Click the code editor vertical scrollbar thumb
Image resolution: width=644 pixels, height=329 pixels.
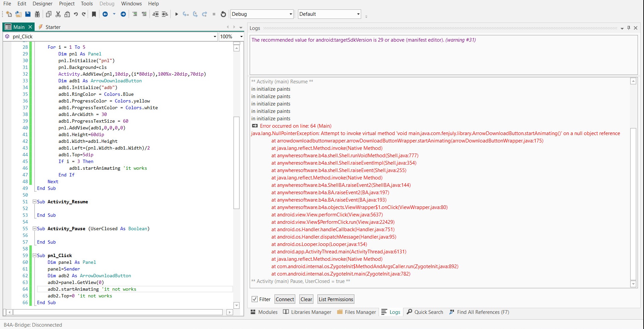[x=237, y=163]
